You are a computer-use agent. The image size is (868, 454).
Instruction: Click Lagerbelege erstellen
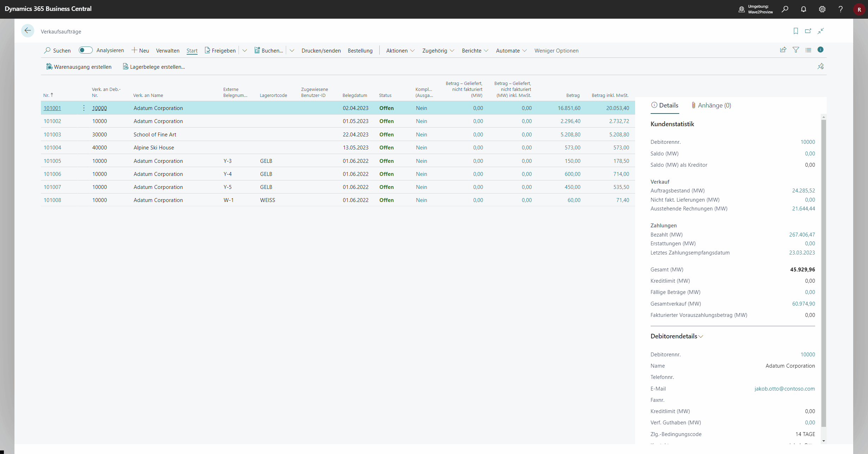[x=154, y=67]
